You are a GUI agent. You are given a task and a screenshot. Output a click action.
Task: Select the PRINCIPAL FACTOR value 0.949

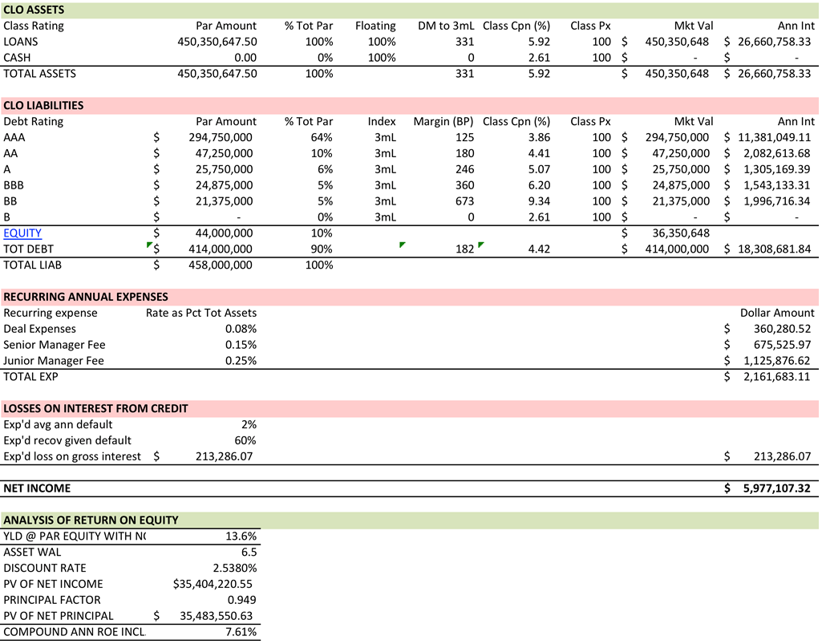coord(241,600)
